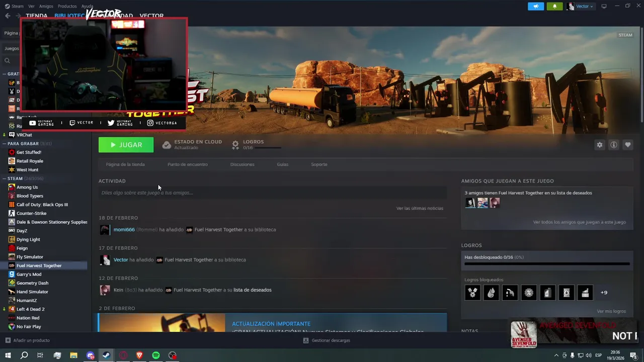Open the Vector account dropdown
This screenshot has width=644, height=362.
click(x=580, y=6)
